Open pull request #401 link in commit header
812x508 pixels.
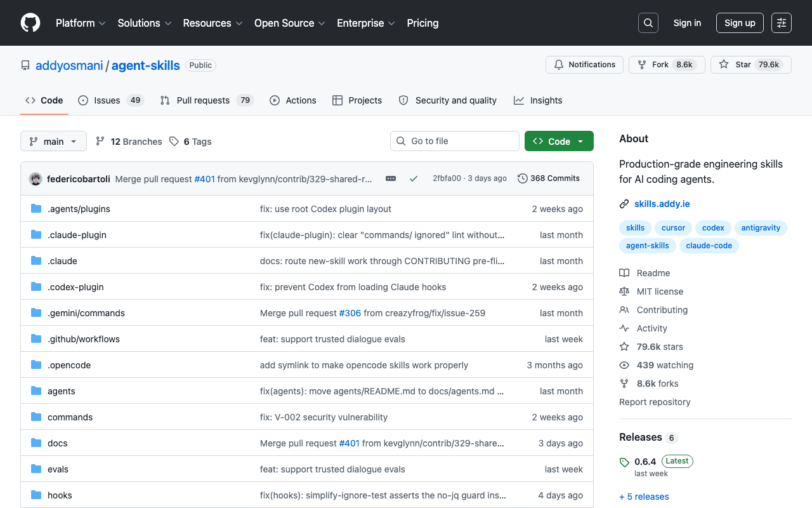tap(204, 179)
